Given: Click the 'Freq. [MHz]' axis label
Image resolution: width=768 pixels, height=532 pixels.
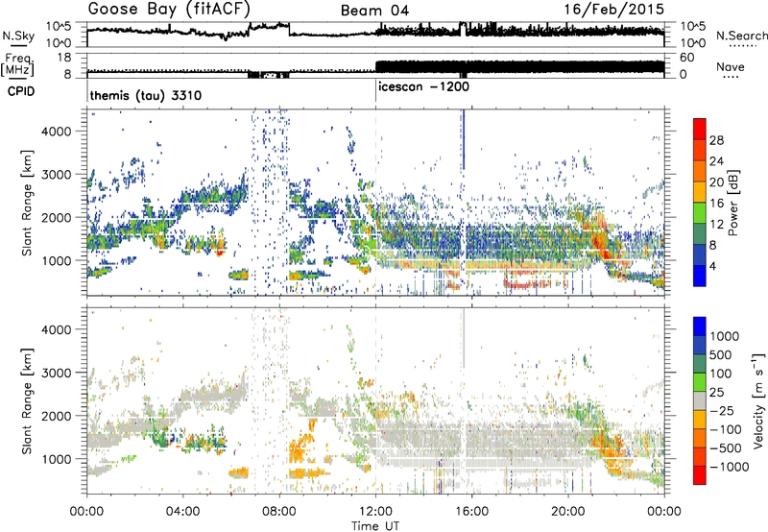Looking at the screenshot, I should 17,64.
